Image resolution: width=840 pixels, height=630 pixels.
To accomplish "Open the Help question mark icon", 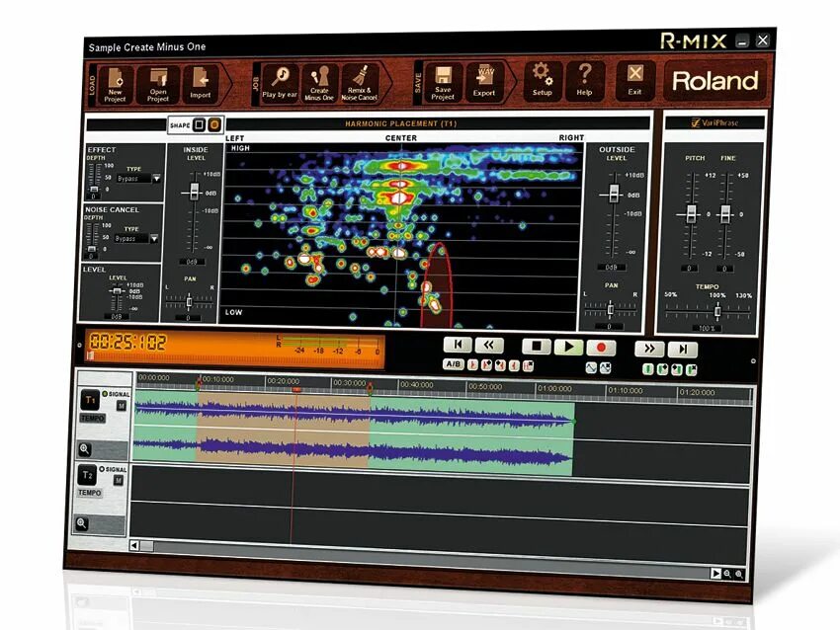I will [584, 80].
